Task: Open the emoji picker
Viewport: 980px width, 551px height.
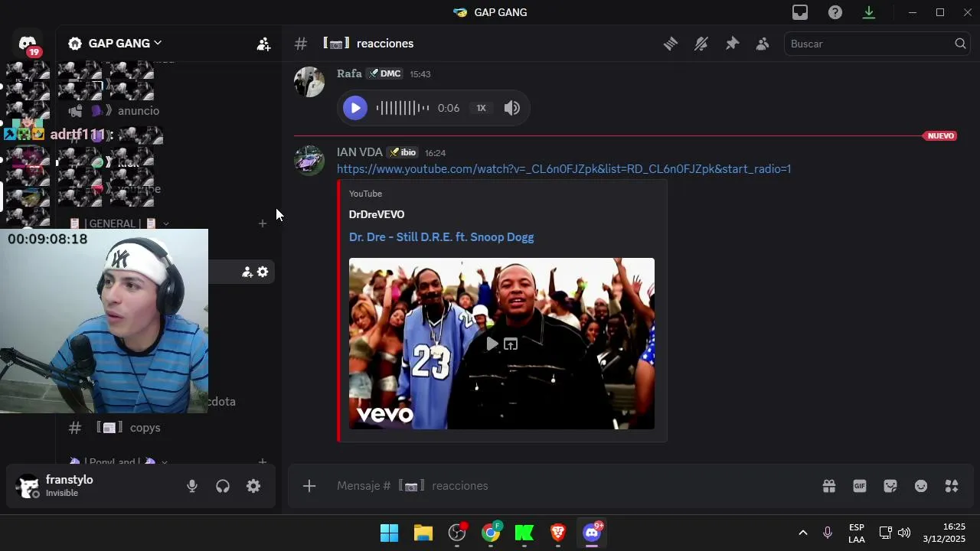Action: click(921, 486)
